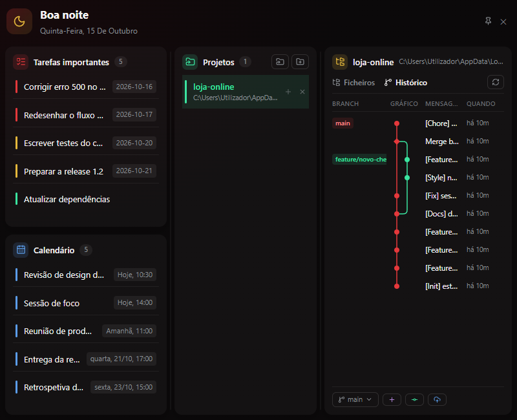The image size is (517, 420).
Task: Click the Projetos folder icon
Action: (190, 62)
